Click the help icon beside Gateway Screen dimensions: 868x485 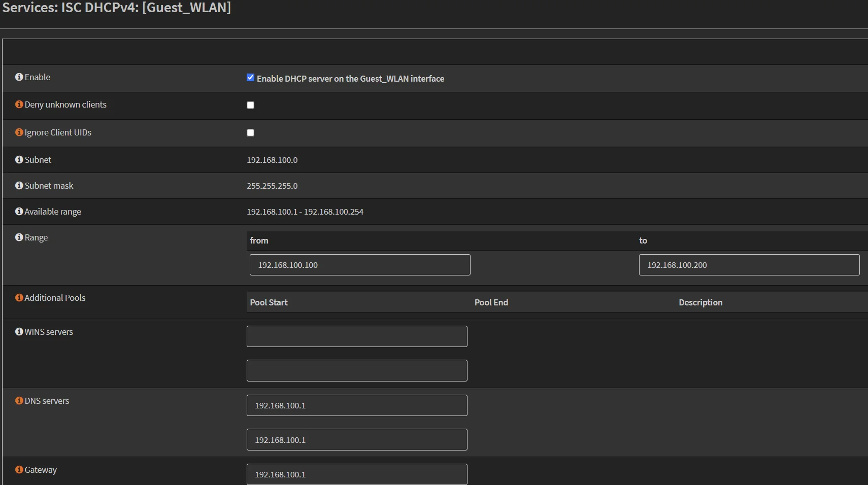19,470
